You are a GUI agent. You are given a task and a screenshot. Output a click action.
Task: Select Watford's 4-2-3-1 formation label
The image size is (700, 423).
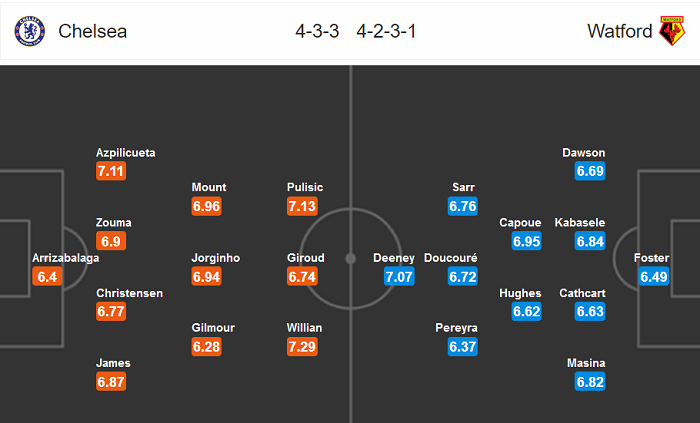(385, 31)
